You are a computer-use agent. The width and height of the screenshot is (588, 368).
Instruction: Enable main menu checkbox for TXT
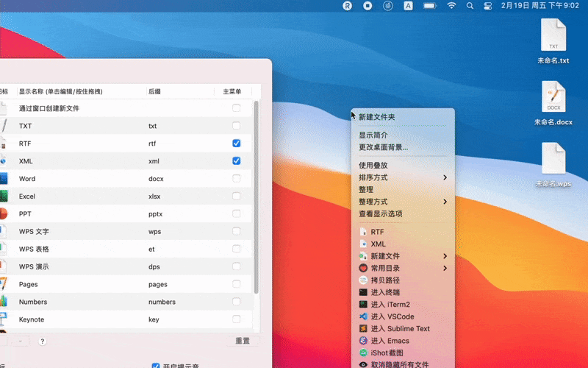(x=236, y=125)
